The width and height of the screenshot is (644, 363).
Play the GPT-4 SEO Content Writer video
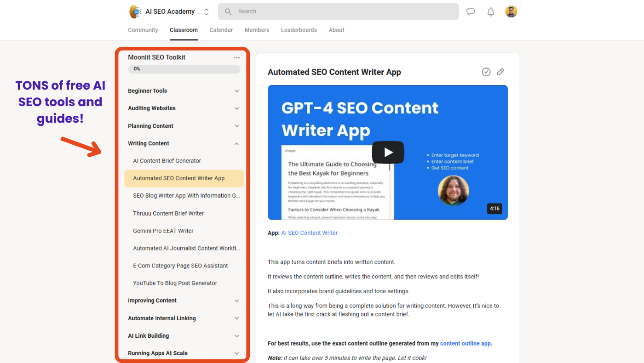(x=388, y=152)
